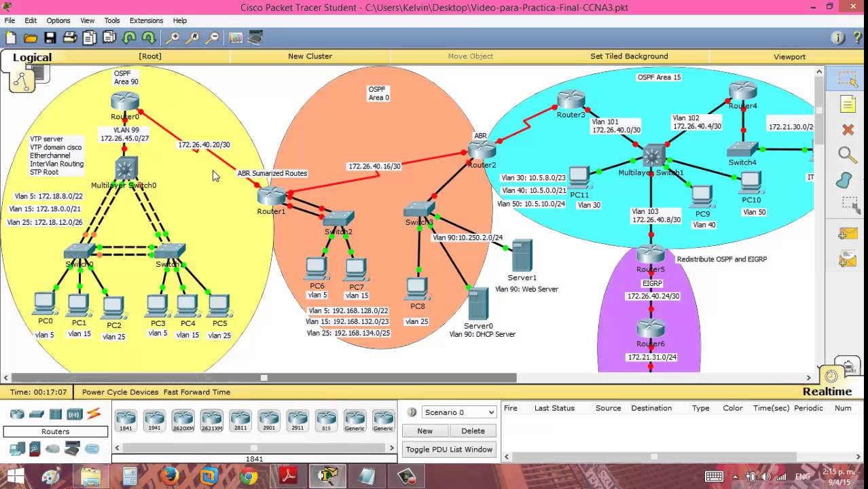Click the Paste toolbar icon

click(109, 38)
